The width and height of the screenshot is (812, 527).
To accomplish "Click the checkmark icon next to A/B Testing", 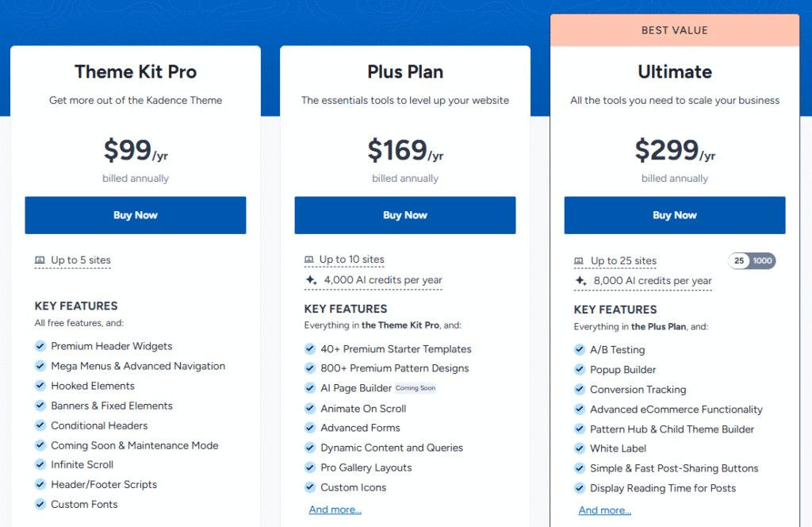I will pos(579,349).
